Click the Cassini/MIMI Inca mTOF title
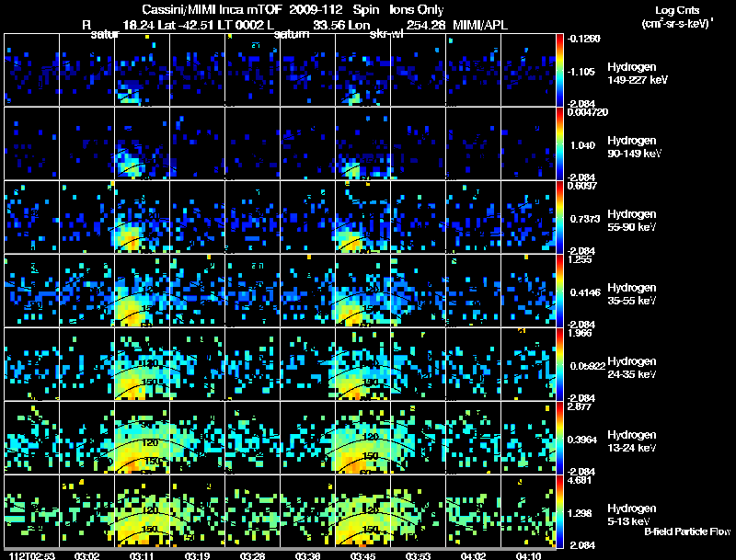 (213, 9)
